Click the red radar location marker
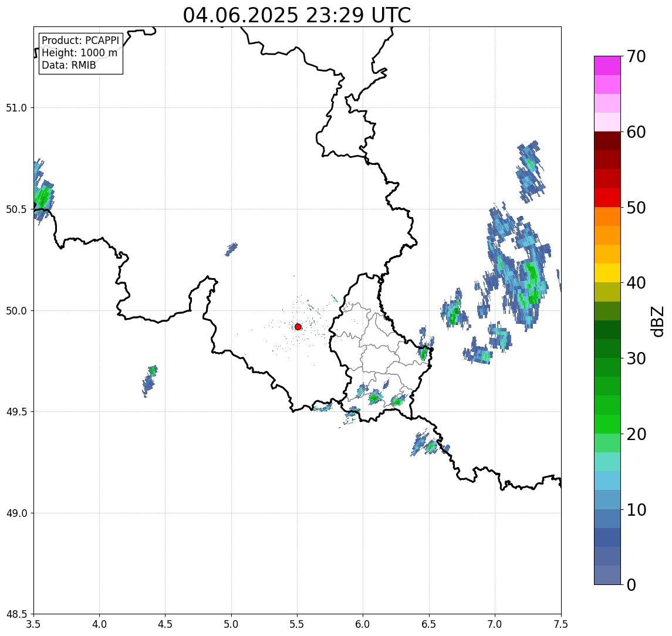Screen dimensions: 672x636 (x=298, y=327)
